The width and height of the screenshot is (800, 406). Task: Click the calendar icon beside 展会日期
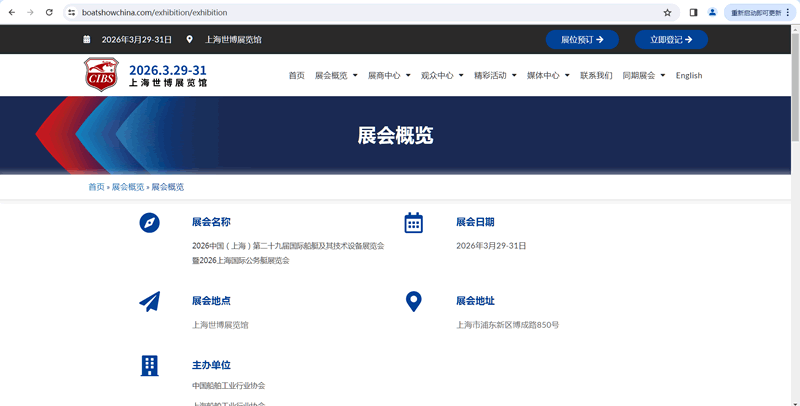pyautogui.click(x=413, y=223)
